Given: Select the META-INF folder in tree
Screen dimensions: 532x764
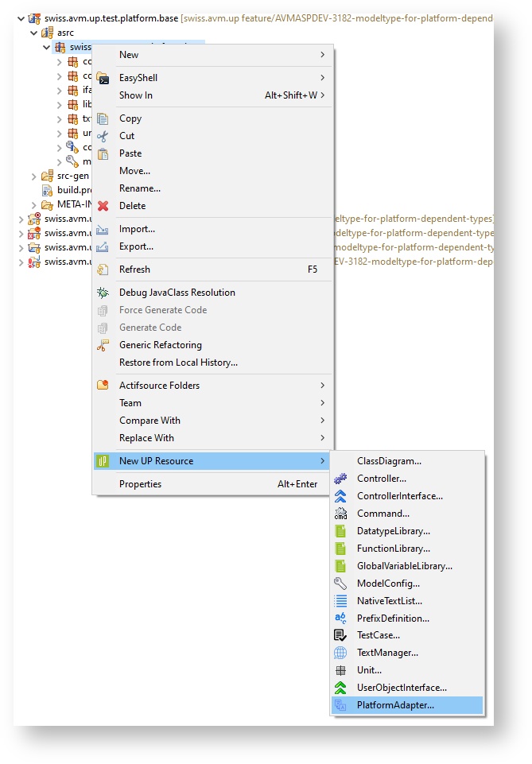Looking at the screenshot, I should [x=70, y=204].
